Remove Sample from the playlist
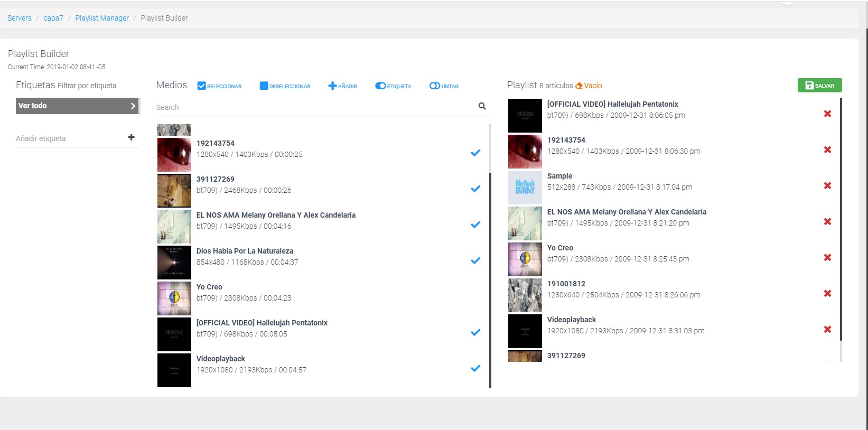The width and height of the screenshot is (868, 430). coord(827,186)
